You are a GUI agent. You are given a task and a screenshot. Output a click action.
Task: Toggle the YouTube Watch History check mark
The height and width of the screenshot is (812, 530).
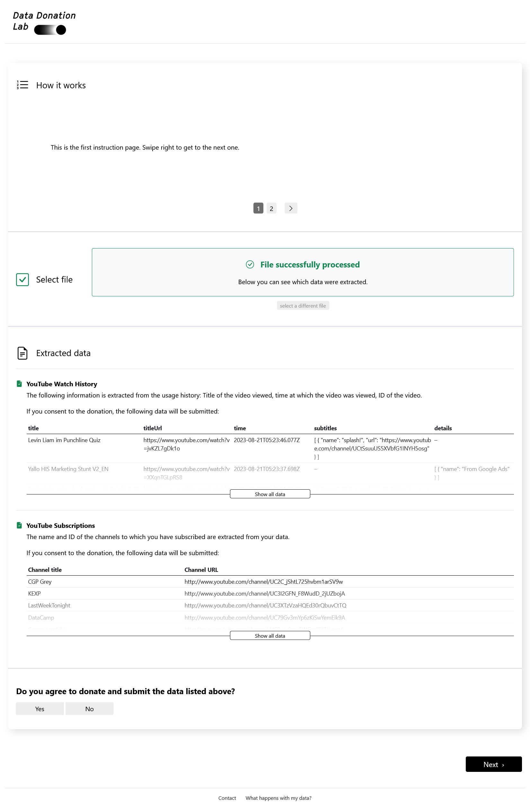(x=19, y=383)
